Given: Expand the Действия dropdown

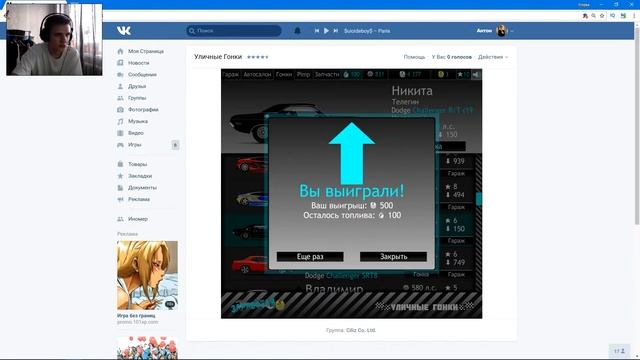Looking at the screenshot, I should (x=493, y=57).
